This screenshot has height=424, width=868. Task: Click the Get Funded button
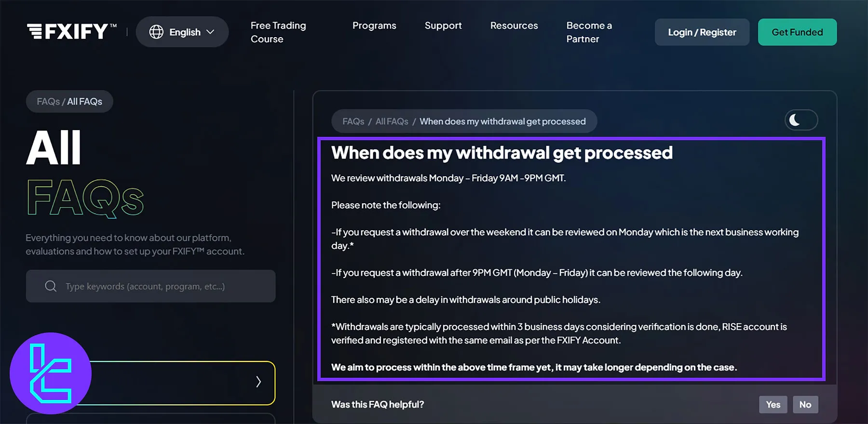pyautogui.click(x=797, y=32)
